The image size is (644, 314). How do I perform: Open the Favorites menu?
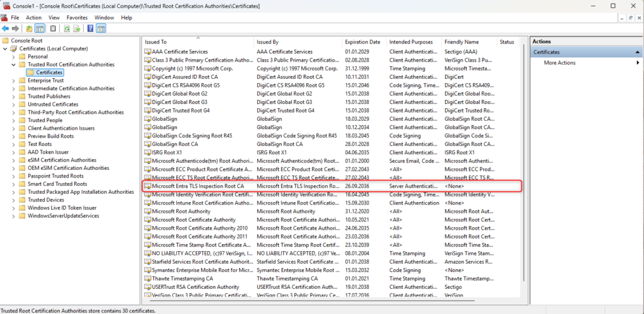tap(77, 18)
